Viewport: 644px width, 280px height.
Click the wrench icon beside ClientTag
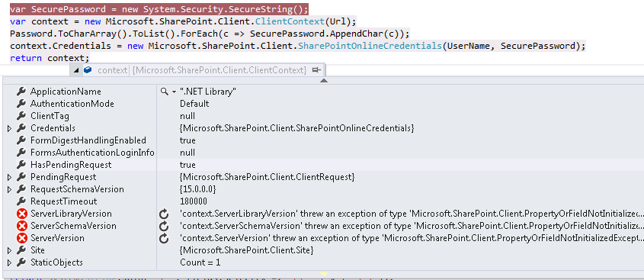click(x=21, y=116)
